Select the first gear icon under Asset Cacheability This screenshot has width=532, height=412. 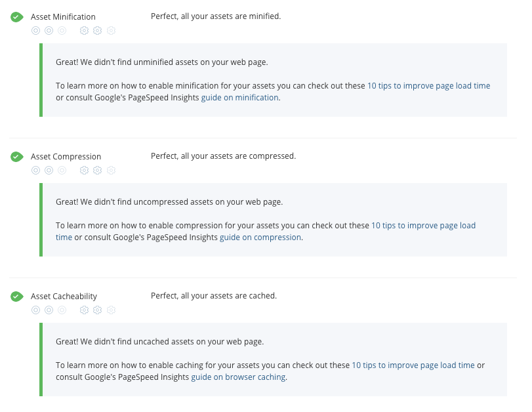click(84, 310)
